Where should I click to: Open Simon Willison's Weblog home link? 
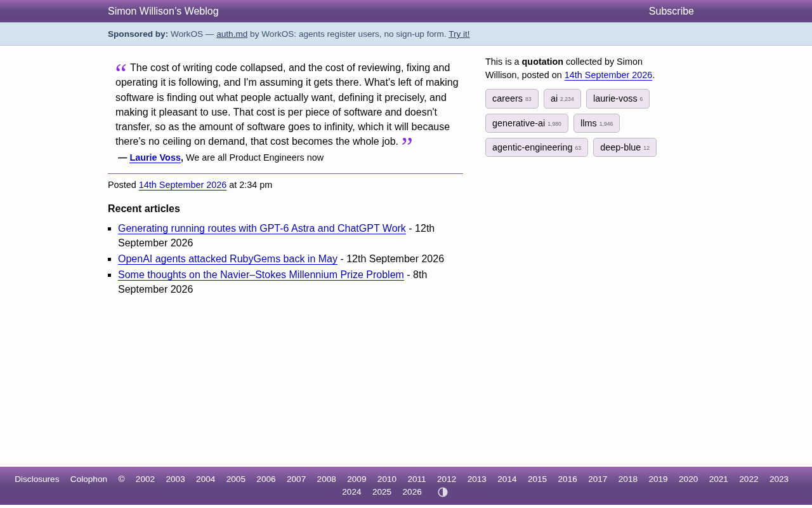coord(163,11)
